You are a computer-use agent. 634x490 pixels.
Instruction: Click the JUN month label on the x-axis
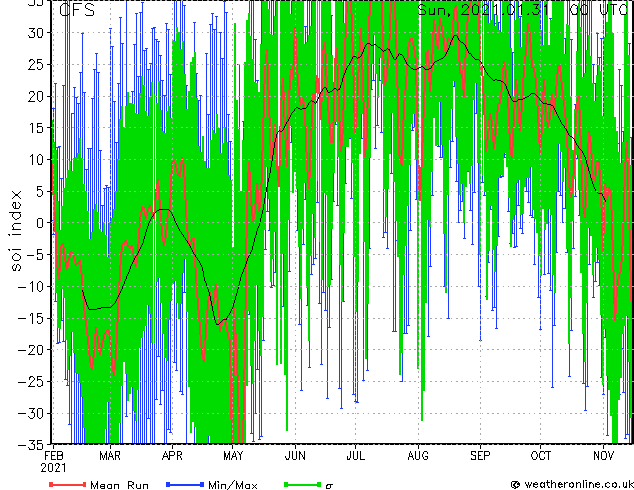pos(295,456)
